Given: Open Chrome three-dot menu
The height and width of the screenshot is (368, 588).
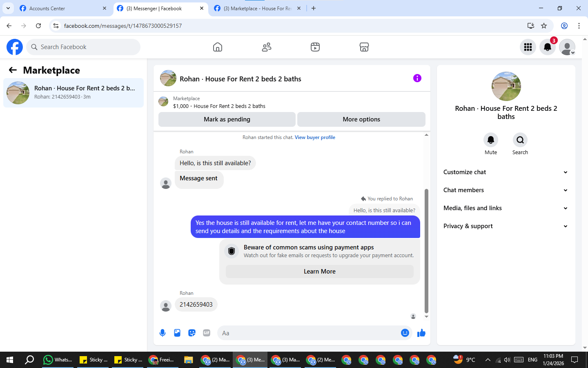Looking at the screenshot, I should 579,26.
